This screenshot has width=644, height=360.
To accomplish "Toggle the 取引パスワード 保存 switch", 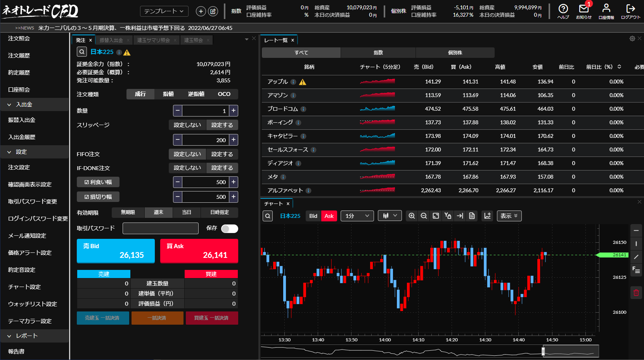I will [230, 229].
